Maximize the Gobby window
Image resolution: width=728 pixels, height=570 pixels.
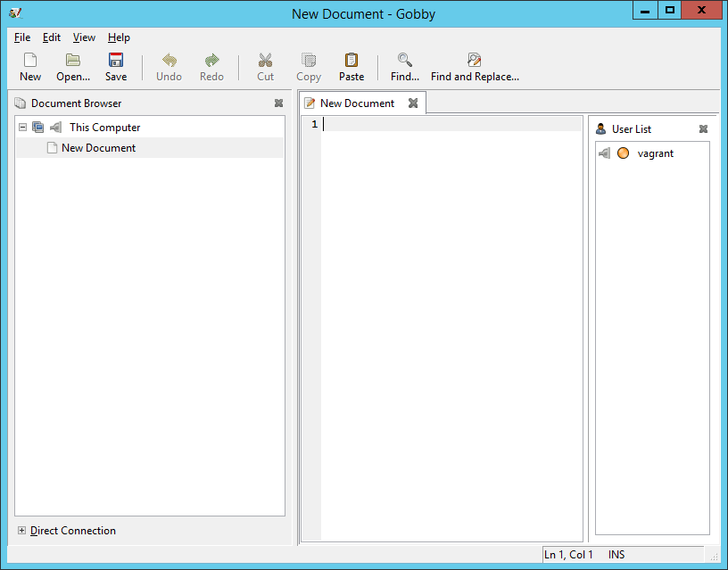click(x=669, y=10)
